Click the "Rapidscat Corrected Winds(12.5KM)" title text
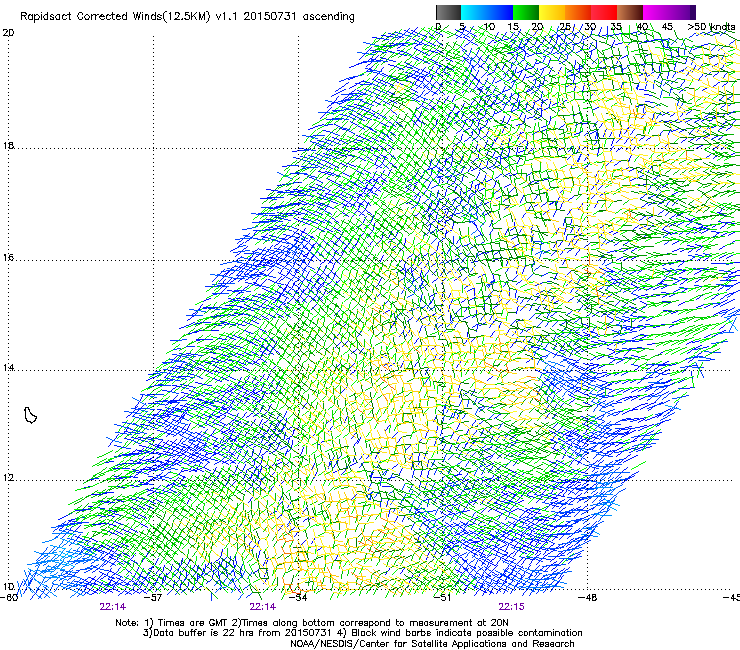 pyautogui.click(x=115, y=16)
